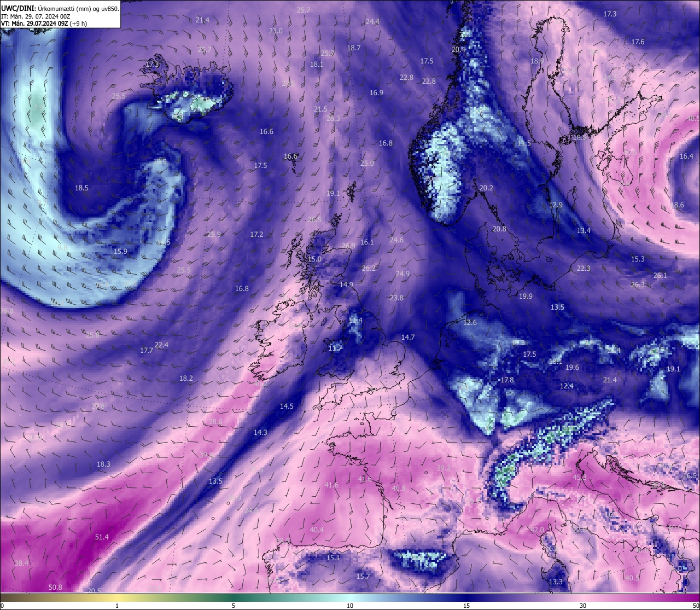Click the map value 12.9
This screenshot has height=610, width=700.
click(x=556, y=205)
